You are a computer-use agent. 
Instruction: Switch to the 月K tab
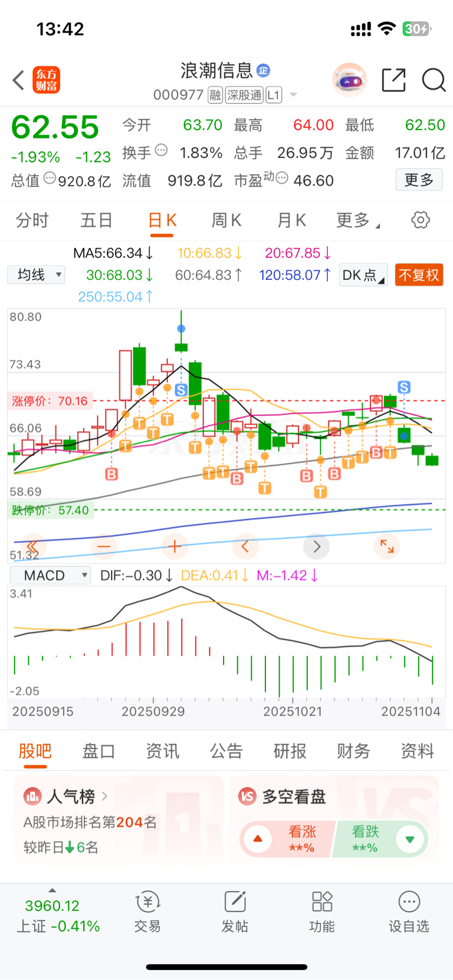pyautogui.click(x=291, y=220)
